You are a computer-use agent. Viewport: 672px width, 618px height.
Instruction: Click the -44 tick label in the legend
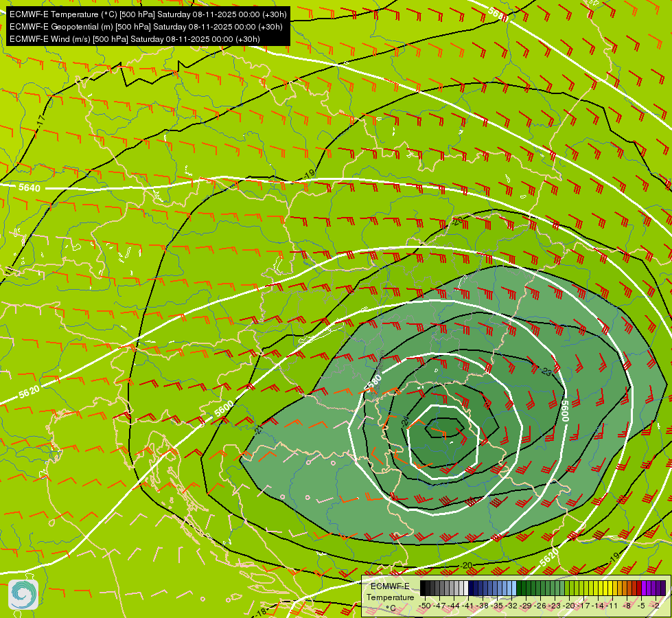[454, 606]
